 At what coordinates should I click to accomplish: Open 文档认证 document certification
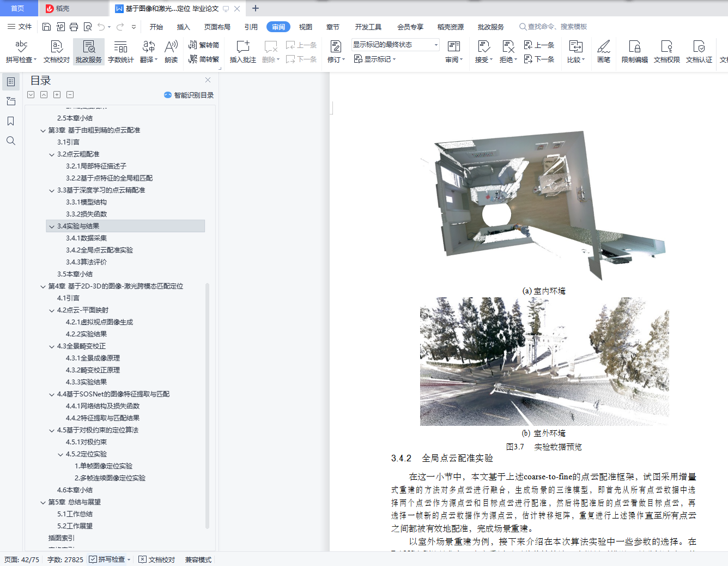point(699,52)
